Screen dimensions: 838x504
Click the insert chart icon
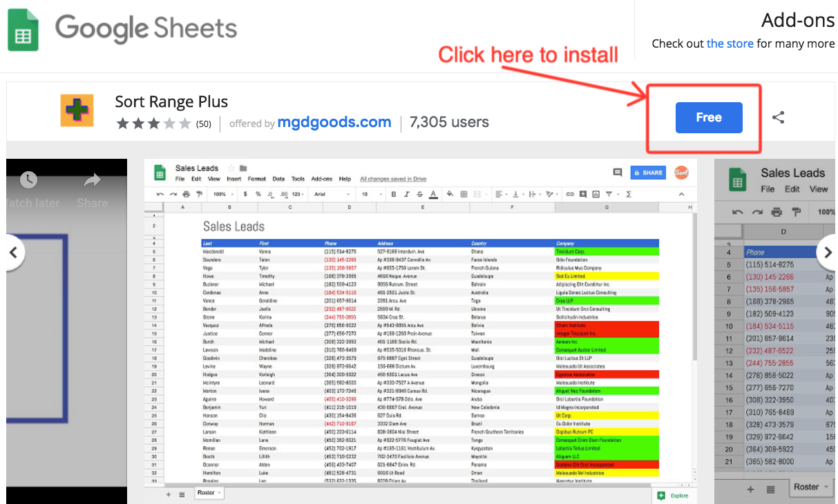tap(596, 194)
